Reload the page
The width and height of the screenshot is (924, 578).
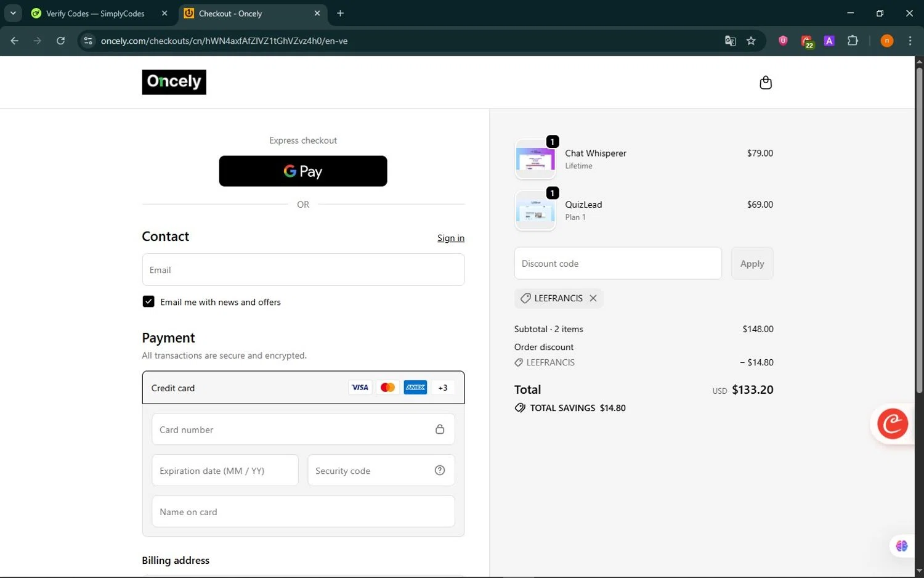pyautogui.click(x=60, y=41)
